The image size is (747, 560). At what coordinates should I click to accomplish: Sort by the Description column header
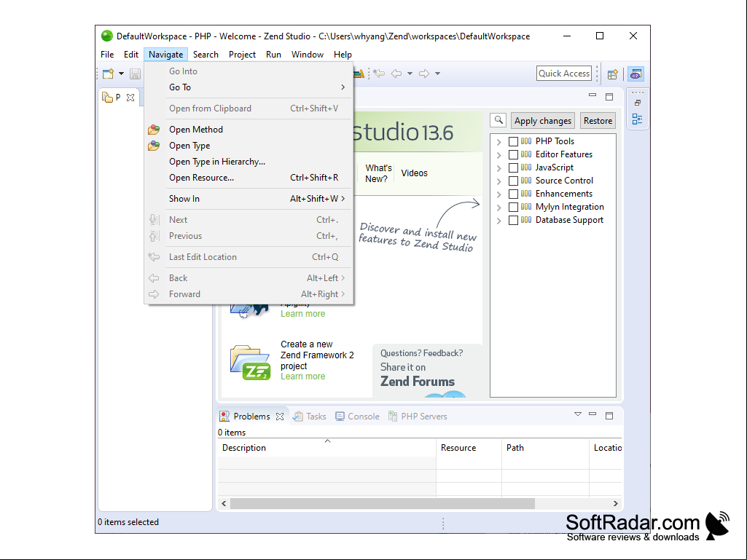point(326,448)
